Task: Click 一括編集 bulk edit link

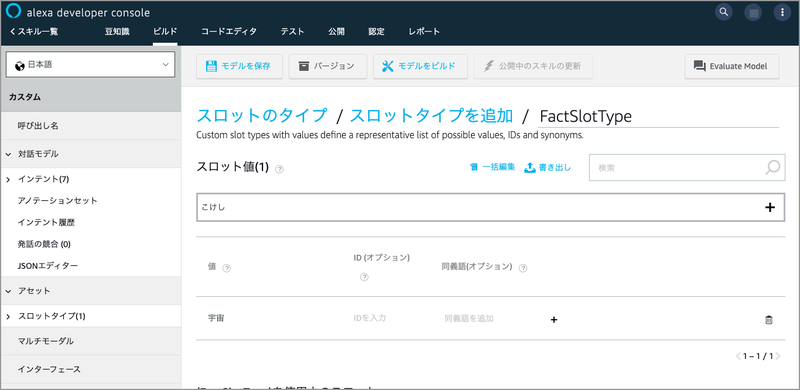Action: click(x=492, y=167)
